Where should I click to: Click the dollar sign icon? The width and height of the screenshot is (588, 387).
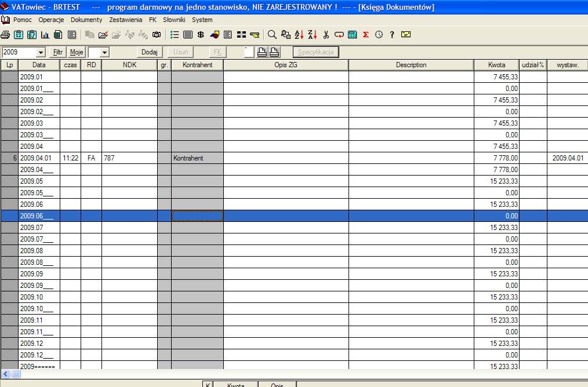point(201,35)
